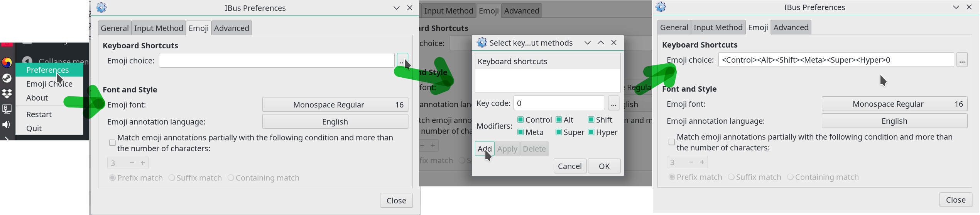The height and width of the screenshot is (215, 980).
Task: Uncheck the Hyper modifier checkbox
Action: pos(591,132)
